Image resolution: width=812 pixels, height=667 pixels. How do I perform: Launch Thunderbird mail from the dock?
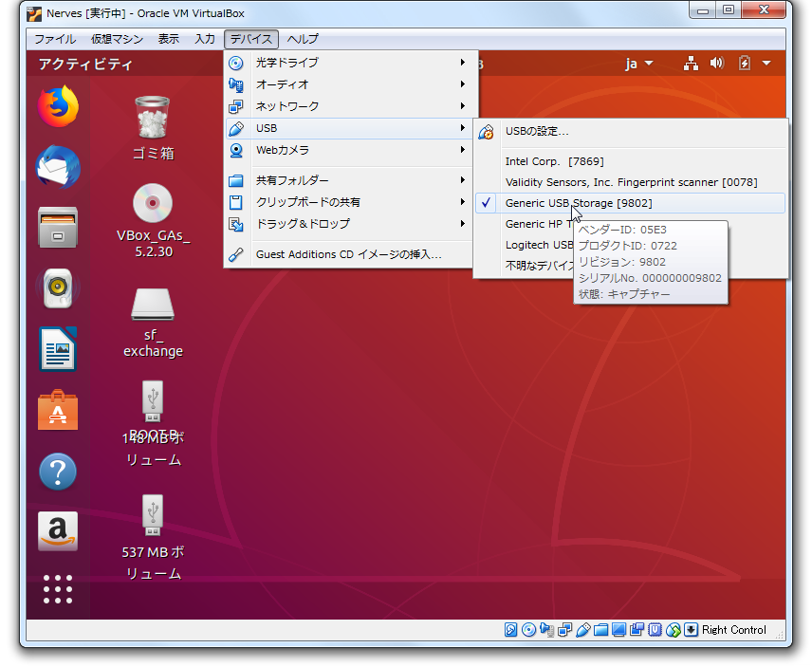(58, 167)
